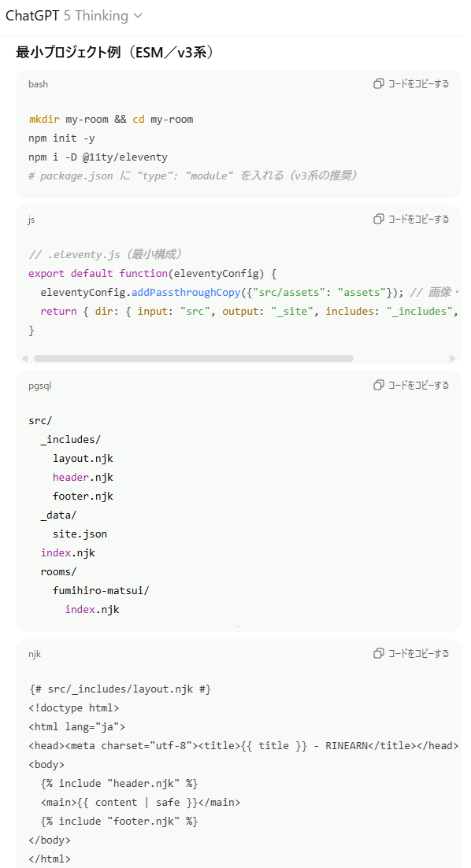Click the コードをコピーする label in njk block
Screen dimensions: 471x868
(x=418, y=653)
